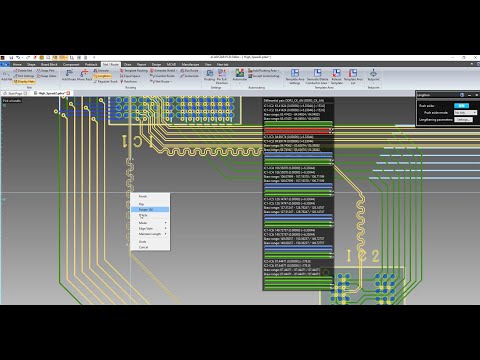Toggle the highlighted Lengthen tool
480x360 pixels.
[x=102, y=76]
